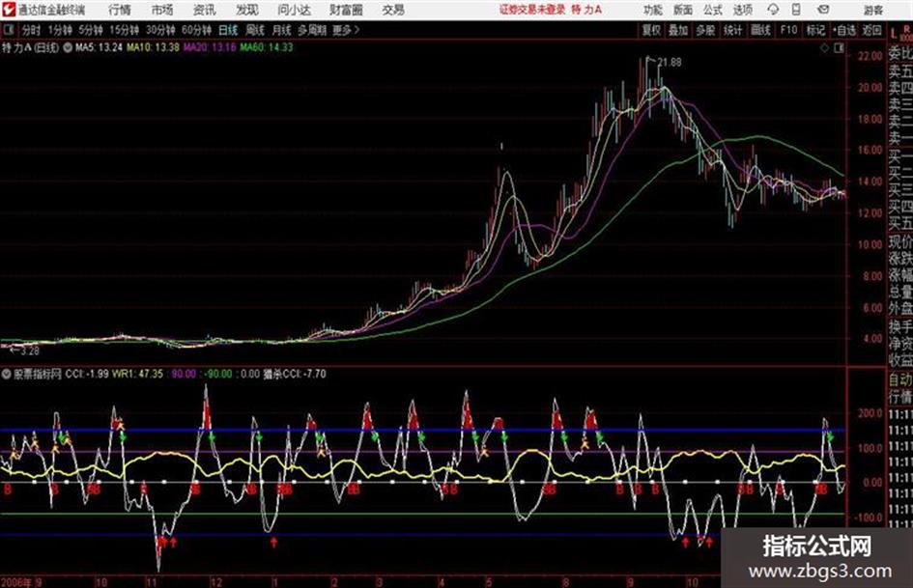
Task: Click the 通达信金融终端 red logo icon
Action: coord(9,10)
